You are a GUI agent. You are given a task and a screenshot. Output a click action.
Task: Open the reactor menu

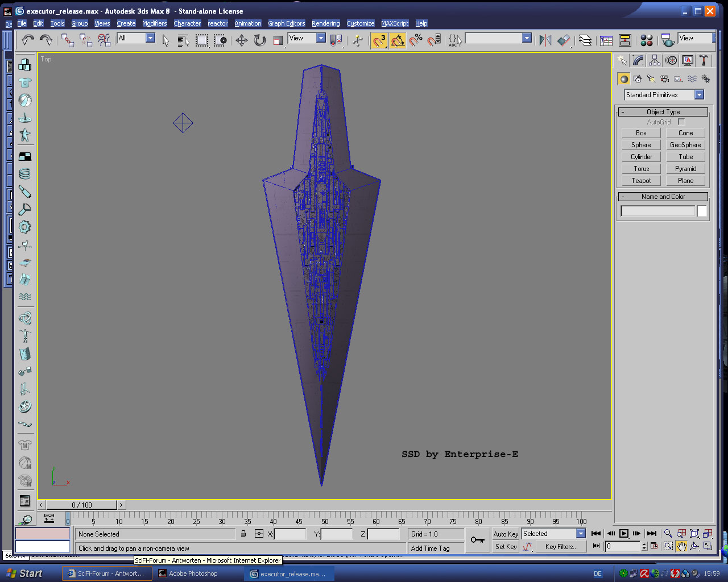218,23
